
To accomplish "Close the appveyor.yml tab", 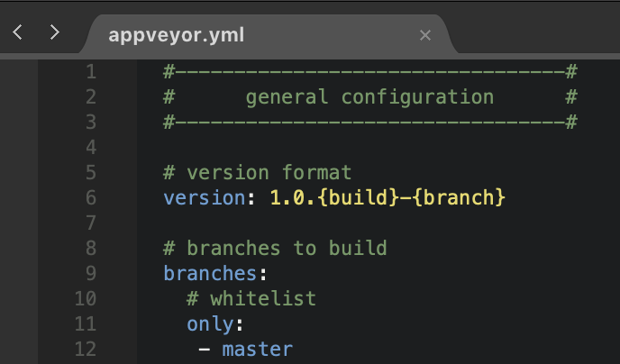I will (425, 35).
